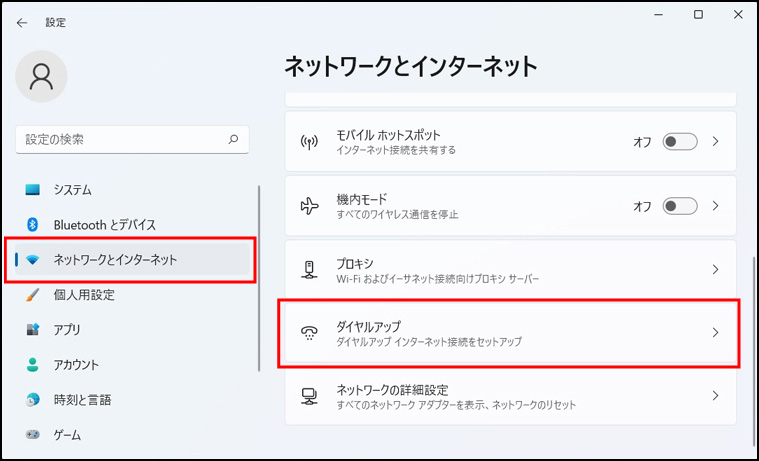Click the Dial-up (ダイヤルアップ) phone icon

[x=309, y=333]
